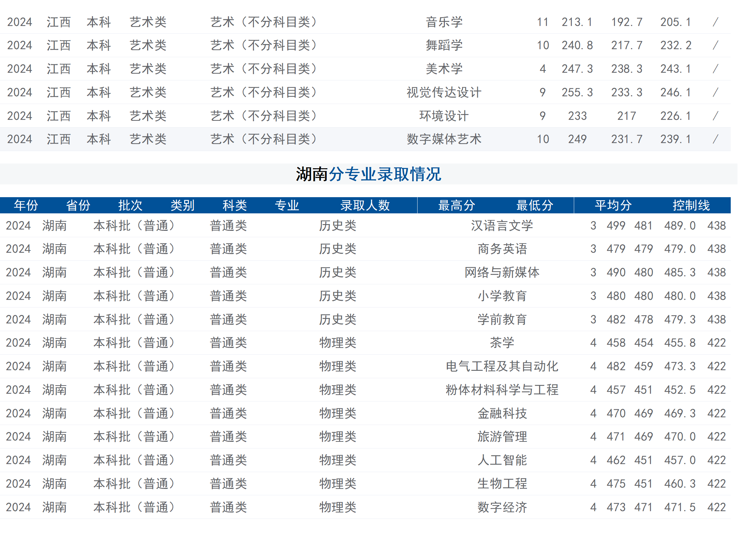
Task: Select the 音乐学 major row
Action: 445,22
